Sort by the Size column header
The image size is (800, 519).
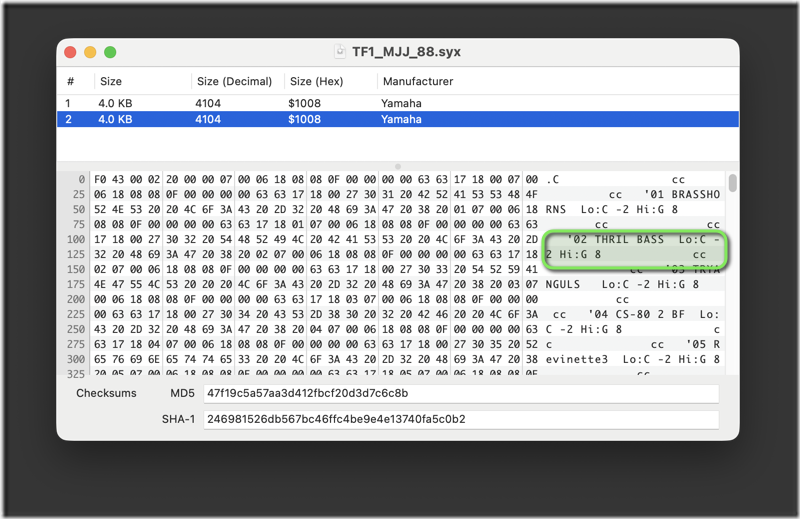point(110,81)
